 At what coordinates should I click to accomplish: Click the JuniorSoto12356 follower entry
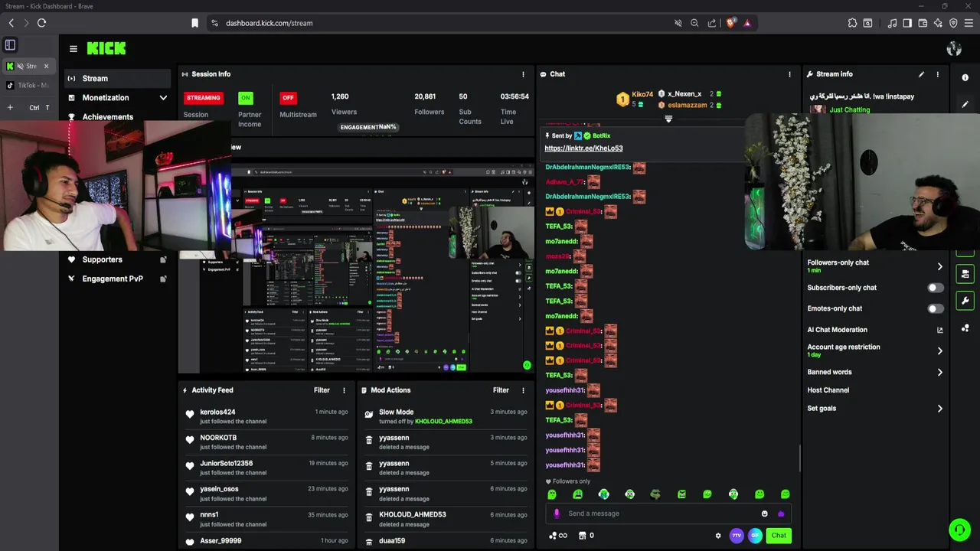coord(266,468)
